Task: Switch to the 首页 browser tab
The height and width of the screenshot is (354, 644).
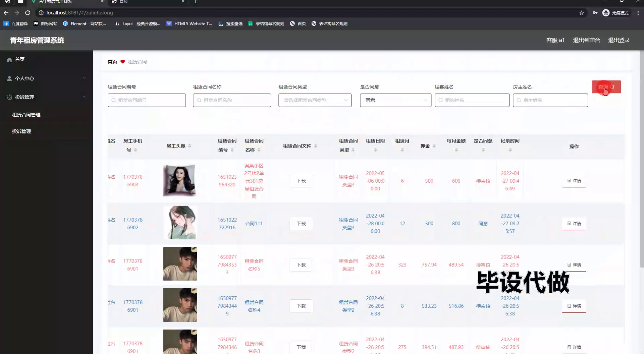Action: [148, 2]
